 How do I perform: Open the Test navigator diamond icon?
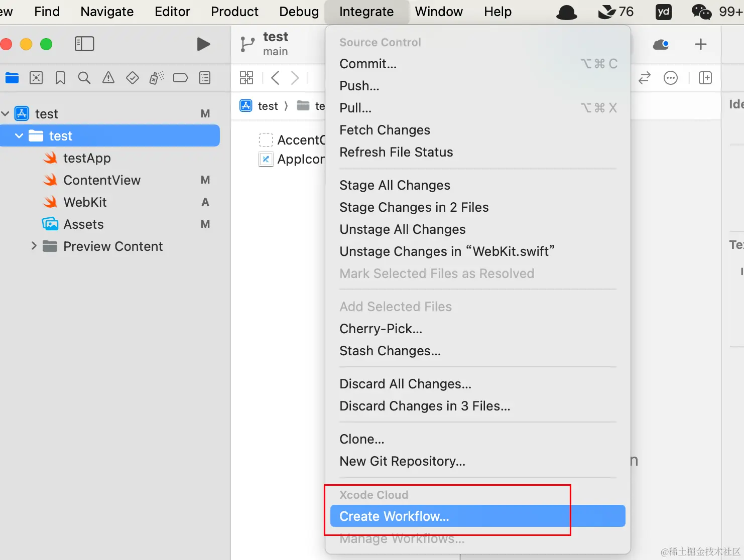point(133,78)
